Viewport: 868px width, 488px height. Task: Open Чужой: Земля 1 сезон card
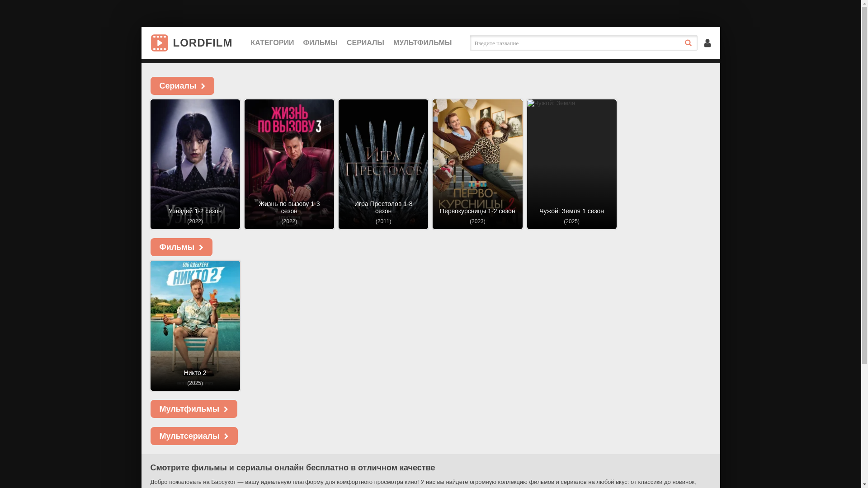click(x=571, y=164)
